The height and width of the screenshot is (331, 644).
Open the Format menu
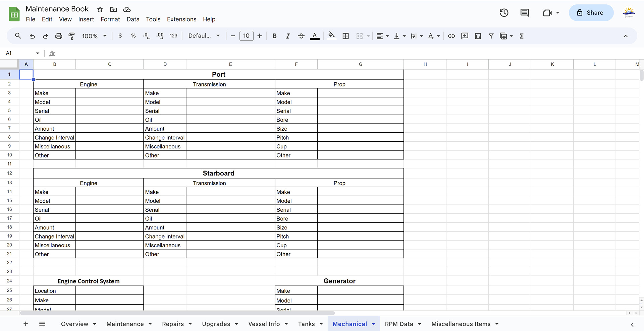click(x=110, y=19)
